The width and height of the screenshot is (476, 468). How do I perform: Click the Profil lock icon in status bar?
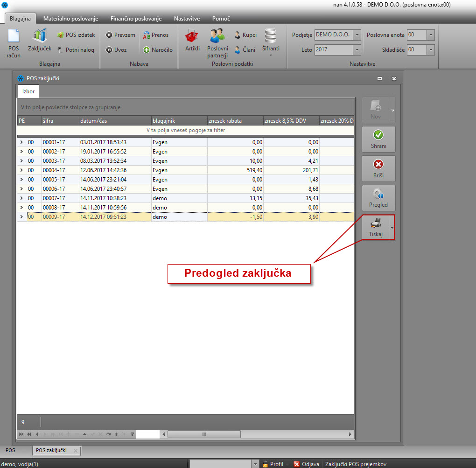point(266,464)
